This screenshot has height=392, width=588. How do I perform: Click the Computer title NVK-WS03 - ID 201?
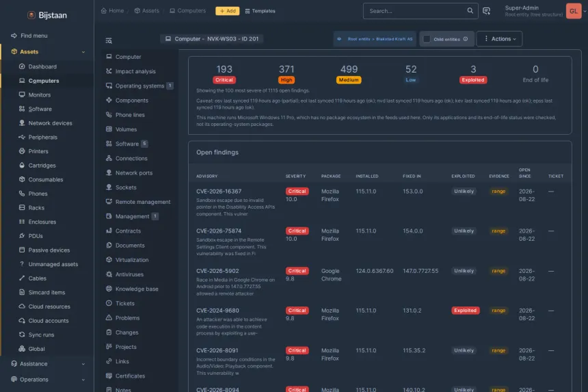212,38
